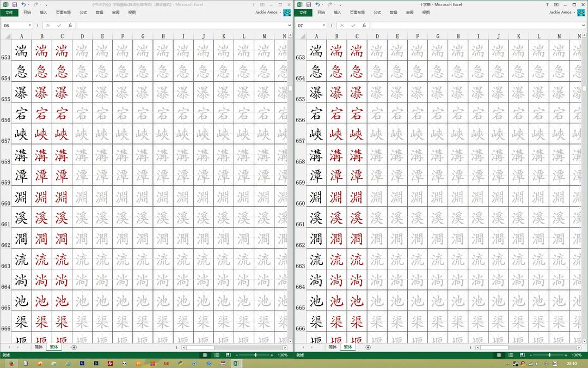
Task: Click Undo in the left window toolbar
Action: [x=23, y=4]
